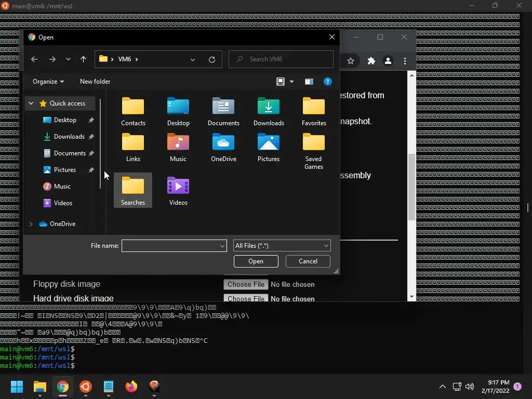Image resolution: width=532 pixels, height=399 pixels.
Task: Open clock and calendar showing 9:17 PM
Action: 495,387
